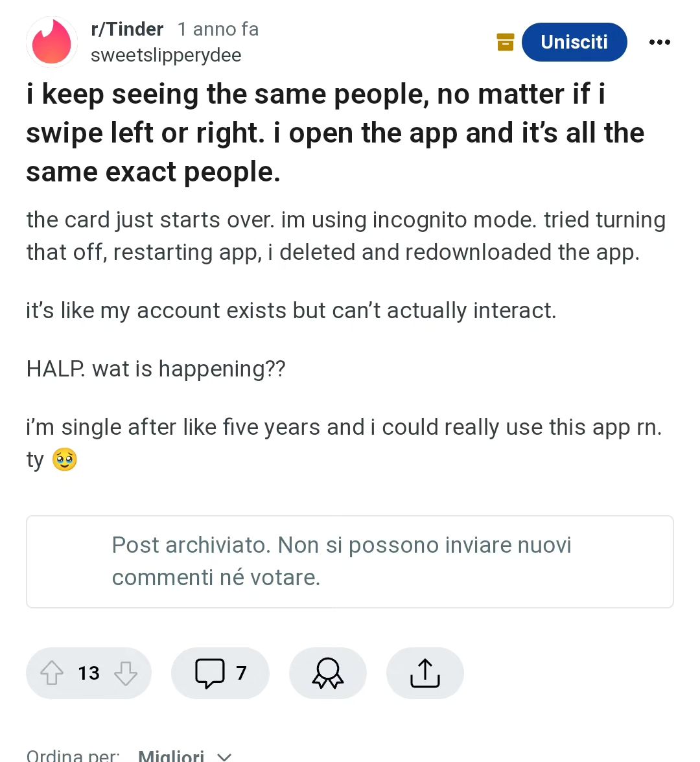The width and height of the screenshot is (700, 762).
Task: Click the post title text
Action: click(336, 133)
